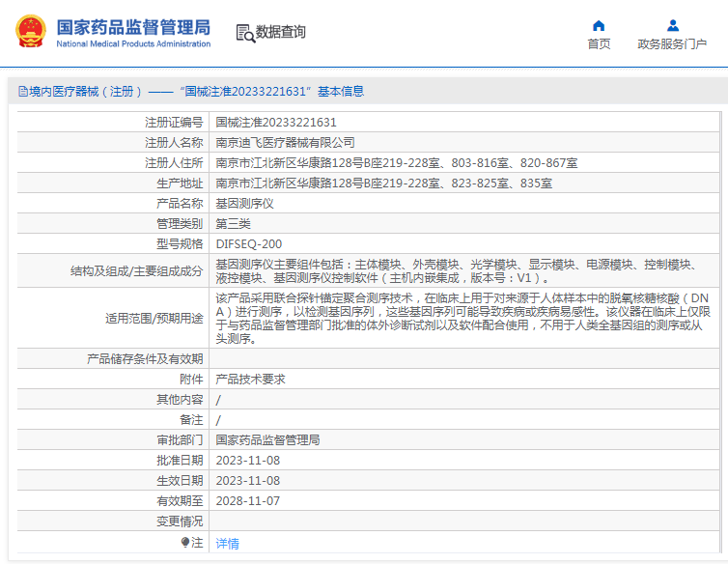Click the 数据查询 label
The image size is (728, 564).
click(281, 32)
